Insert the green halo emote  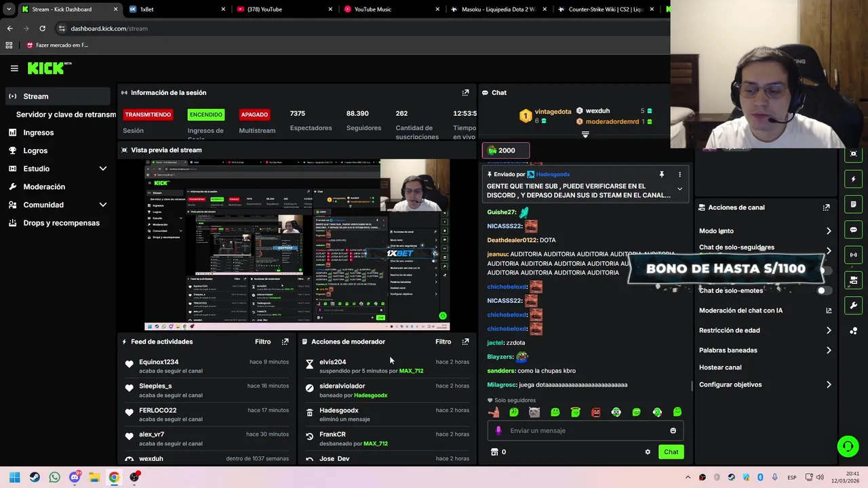point(575,412)
